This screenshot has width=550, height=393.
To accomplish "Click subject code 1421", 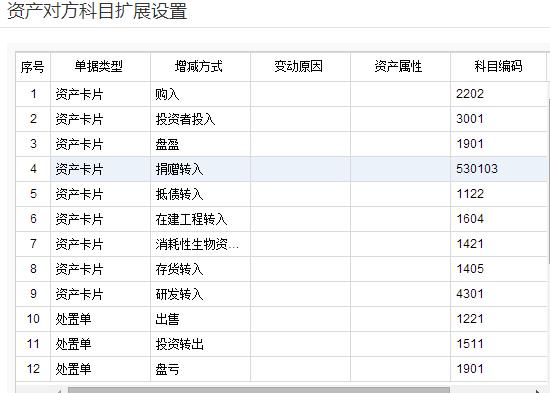I will pos(470,244).
